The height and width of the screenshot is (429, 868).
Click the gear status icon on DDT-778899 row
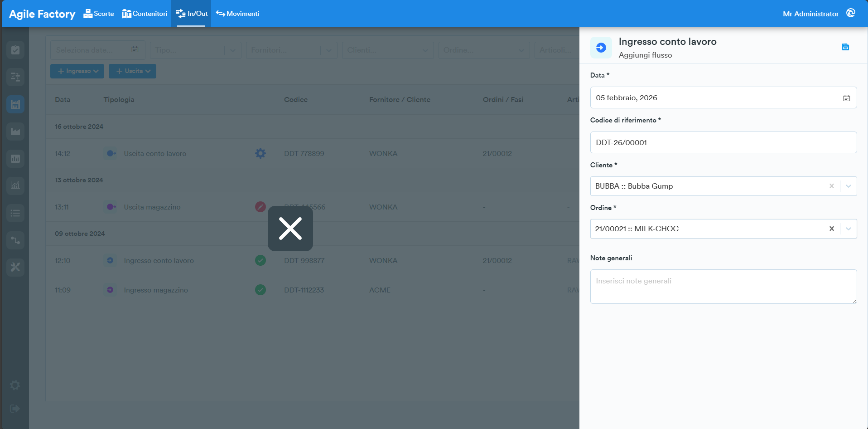tap(260, 153)
